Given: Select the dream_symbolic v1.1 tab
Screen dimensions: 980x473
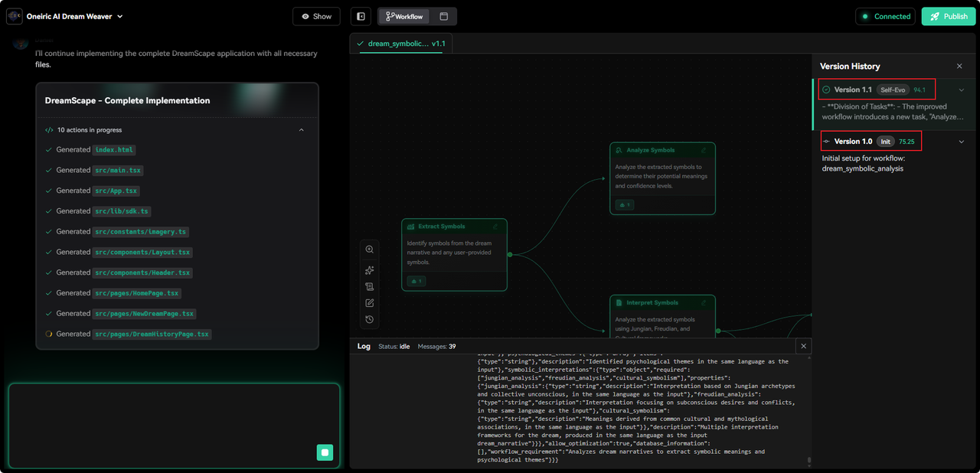Looking at the screenshot, I should [x=400, y=44].
